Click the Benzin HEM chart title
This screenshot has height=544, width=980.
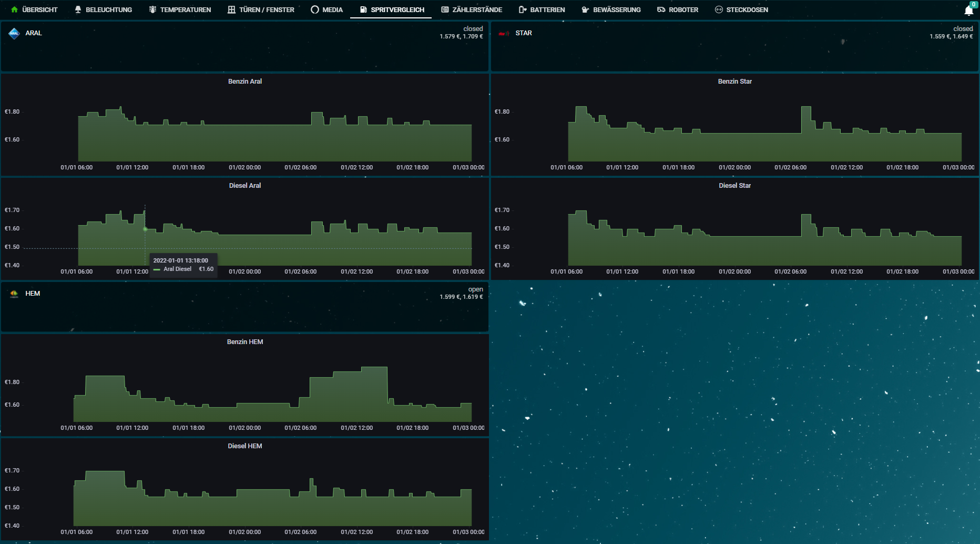[x=245, y=342]
